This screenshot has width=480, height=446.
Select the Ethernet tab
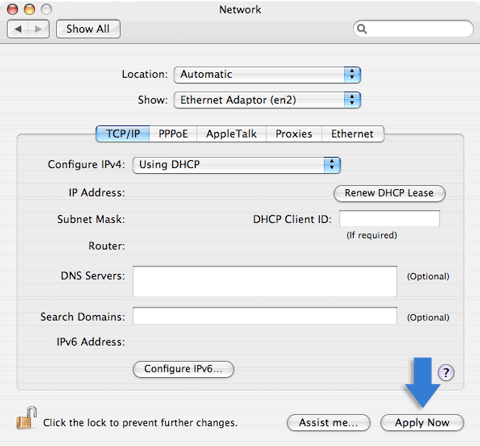(352, 134)
